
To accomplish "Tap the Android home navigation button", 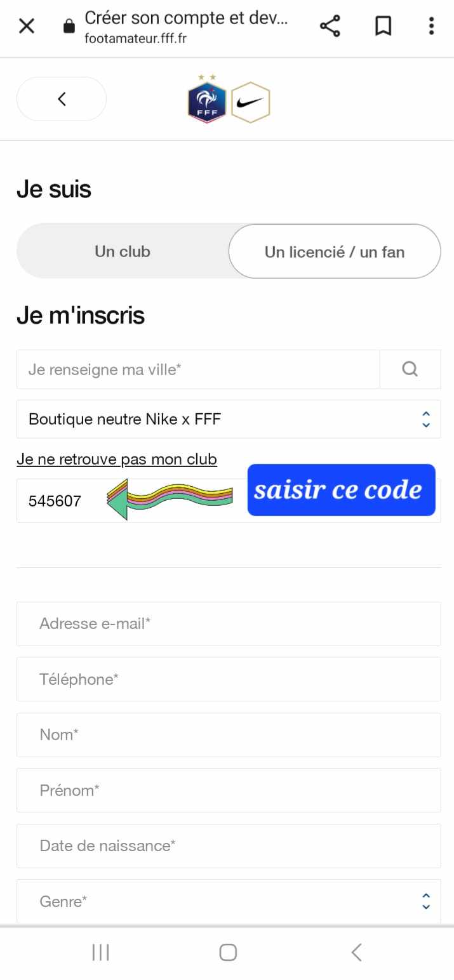I will coord(228,952).
